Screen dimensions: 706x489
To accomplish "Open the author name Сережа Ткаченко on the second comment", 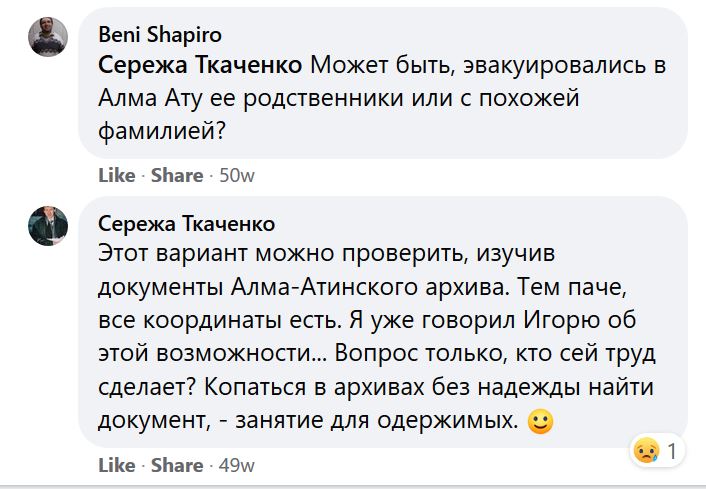I will pyautogui.click(x=187, y=223).
